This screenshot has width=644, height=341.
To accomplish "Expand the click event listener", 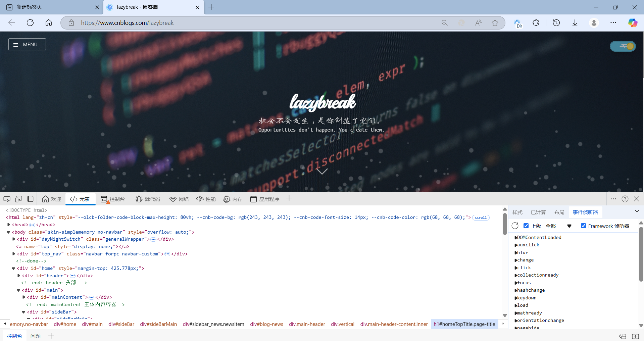I will pyautogui.click(x=516, y=268).
